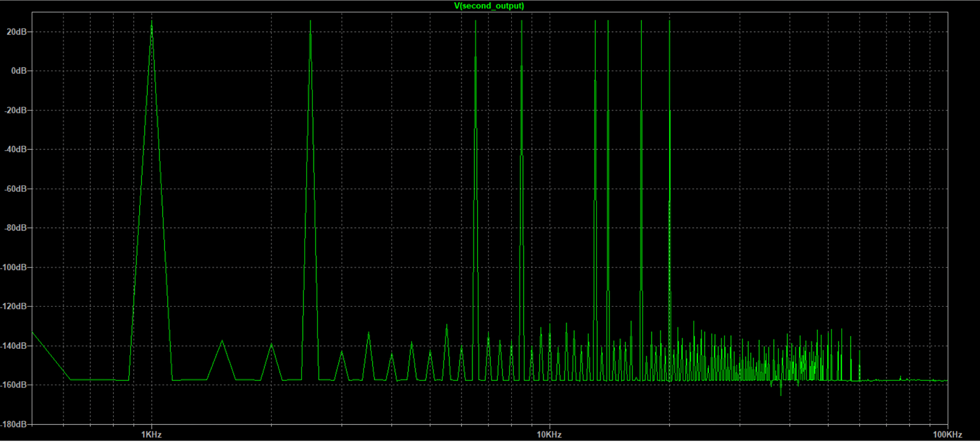
Task: Click the -20dB axis label
Action: point(16,110)
